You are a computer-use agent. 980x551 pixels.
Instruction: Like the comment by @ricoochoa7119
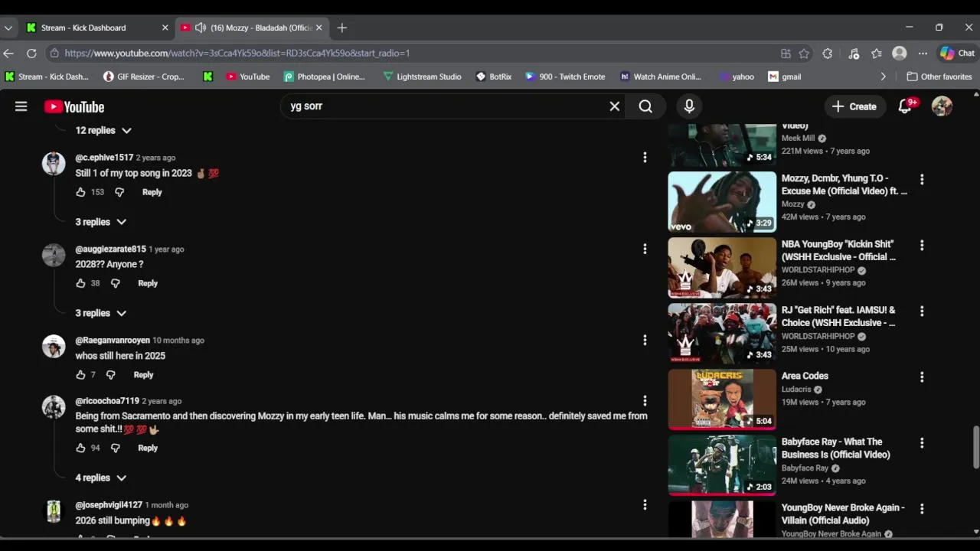tap(80, 448)
